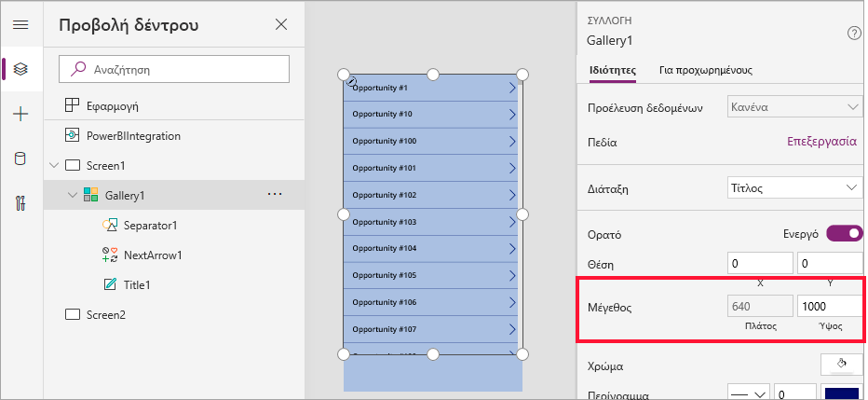Switch to the Ιδιότητες tab
This screenshot has width=868, height=400.
tap(612, 70)
